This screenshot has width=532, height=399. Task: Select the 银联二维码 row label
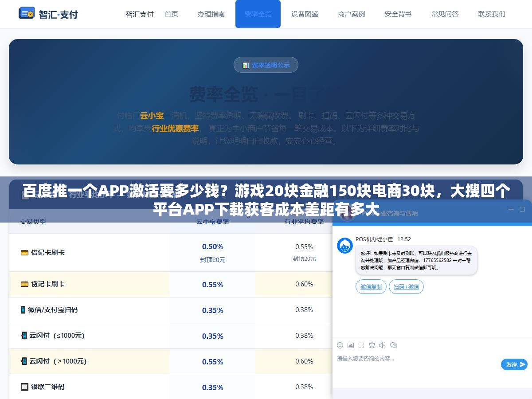[x=43, y=387]
